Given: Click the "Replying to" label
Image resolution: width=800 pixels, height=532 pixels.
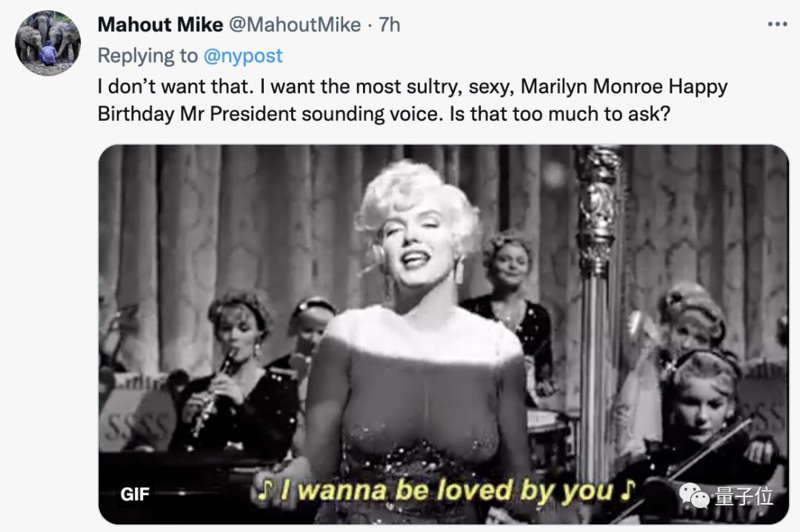Looking at the screenshot, I should [148, 56].
